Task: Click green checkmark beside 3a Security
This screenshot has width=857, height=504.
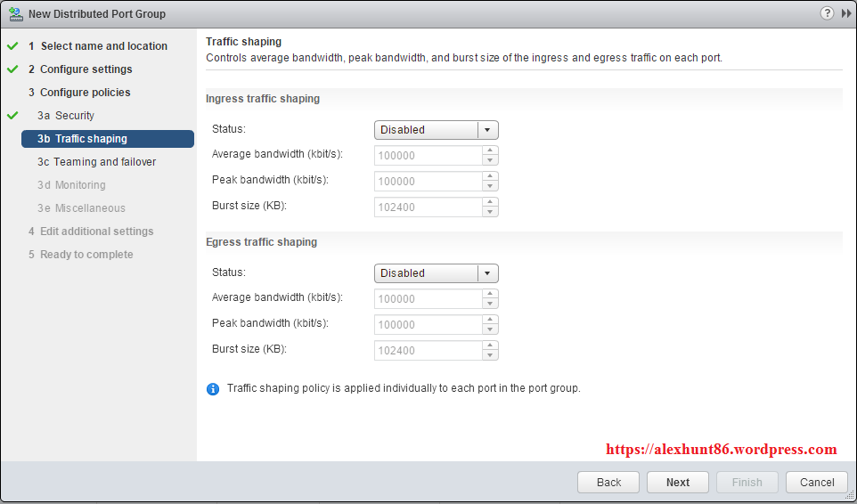Action: click(12, 115)
